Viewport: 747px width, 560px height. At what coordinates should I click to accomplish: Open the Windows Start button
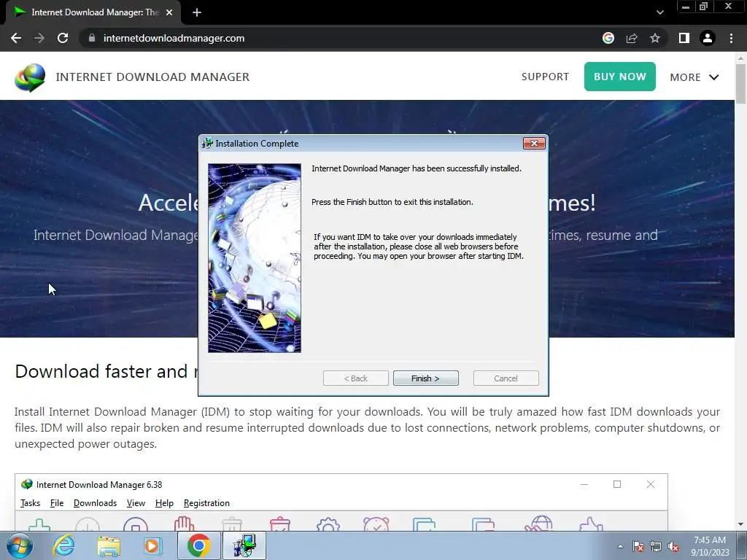(19, 545)
